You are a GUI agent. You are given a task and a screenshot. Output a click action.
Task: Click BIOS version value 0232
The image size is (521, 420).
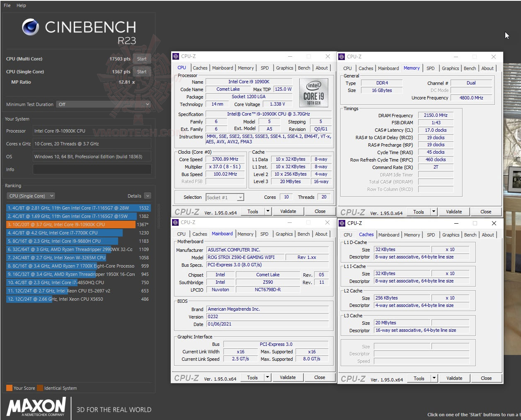click(267, 316)
